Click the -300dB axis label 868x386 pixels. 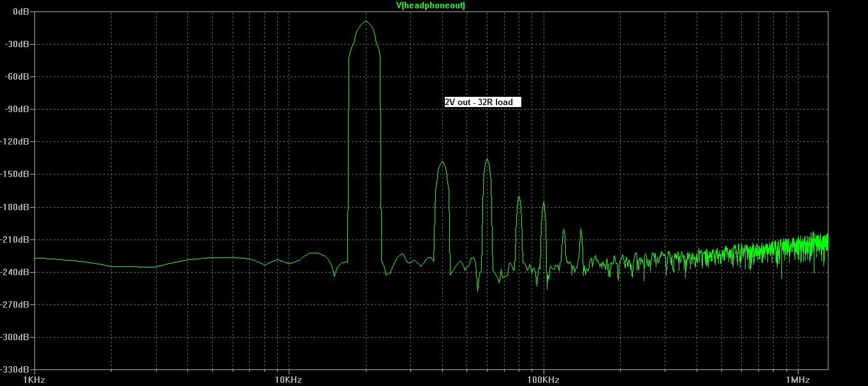tap(16, 337)
